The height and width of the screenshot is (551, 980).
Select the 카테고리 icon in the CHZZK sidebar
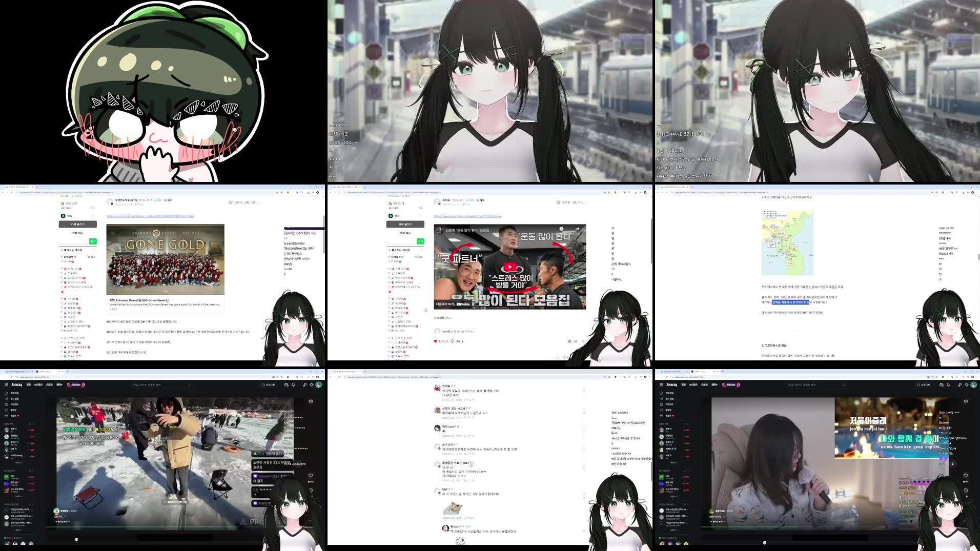[x=6, y=404]
